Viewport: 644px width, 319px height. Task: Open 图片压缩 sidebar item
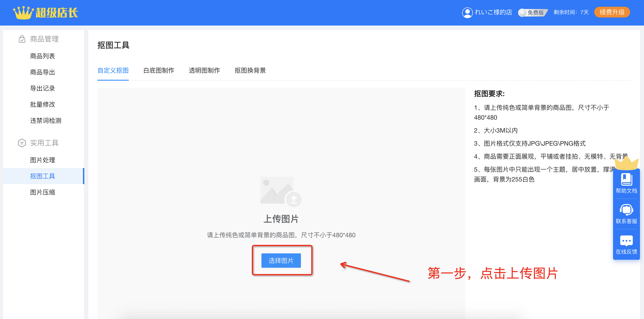tap(43, 192)
